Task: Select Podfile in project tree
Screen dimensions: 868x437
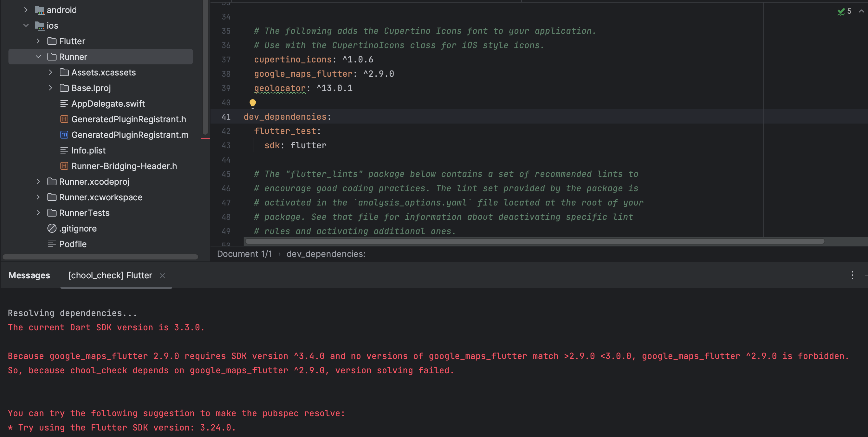Action: (73, 244)
